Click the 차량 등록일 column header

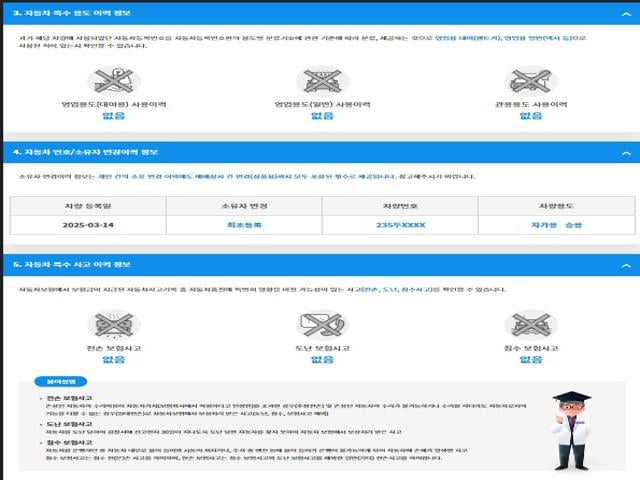(x=88, y=205)
